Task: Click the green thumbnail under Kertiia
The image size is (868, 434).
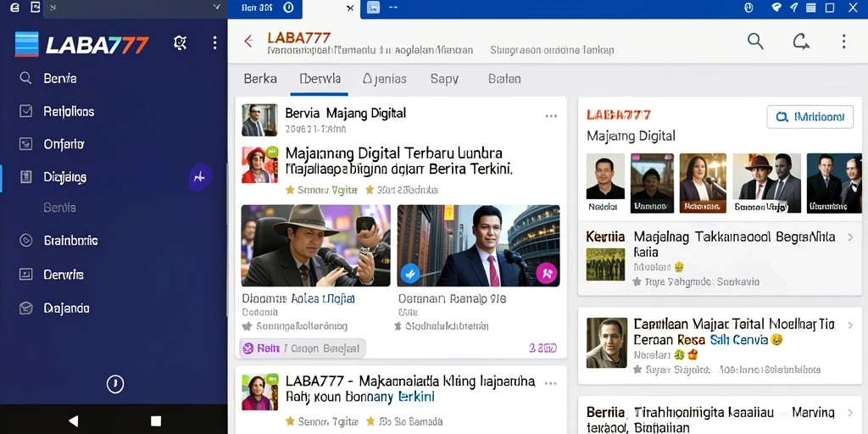Action: tap(605, 264)
